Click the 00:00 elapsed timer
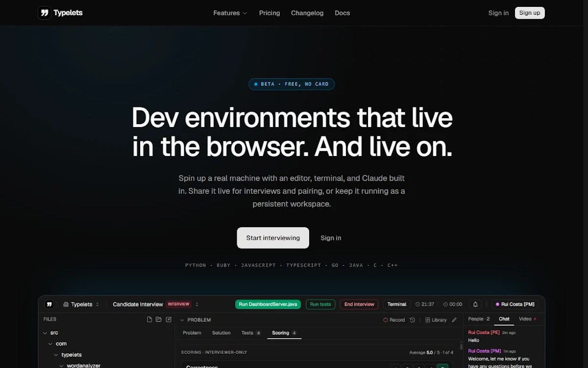Viewport: 588px width, 368px height. tap(453, 304)
